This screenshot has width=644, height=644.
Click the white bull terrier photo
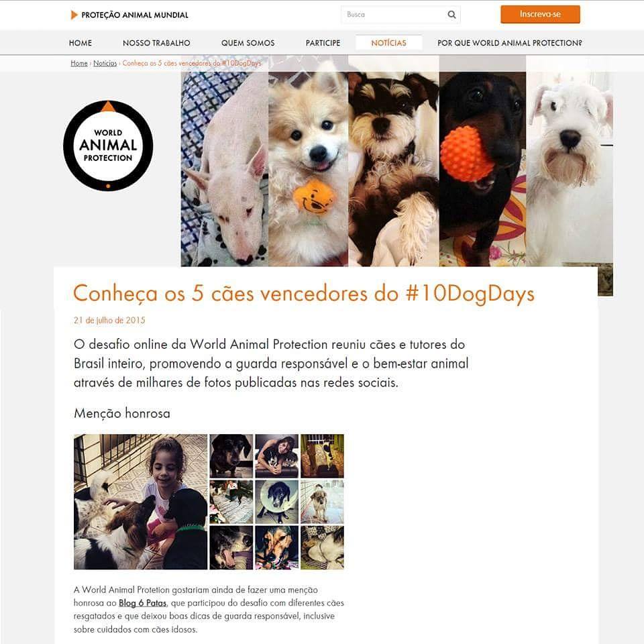tap(225, 169)
